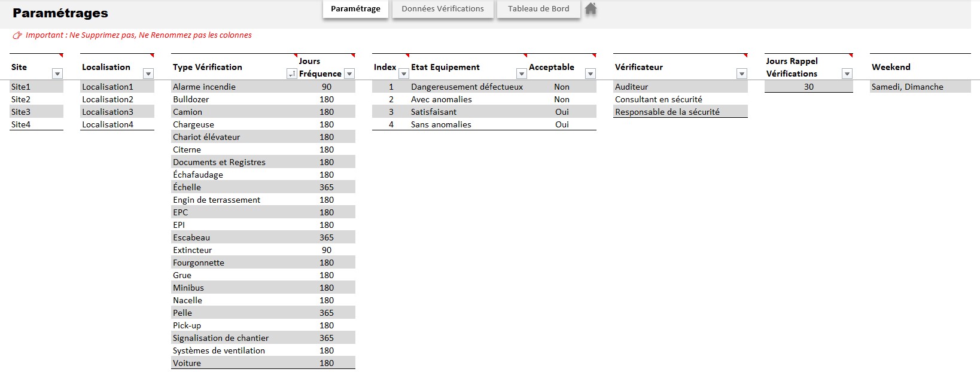The width and height of the screenshot is (980, 372).
Task: Open the Paramétrage tab
Action: point(355,9)
